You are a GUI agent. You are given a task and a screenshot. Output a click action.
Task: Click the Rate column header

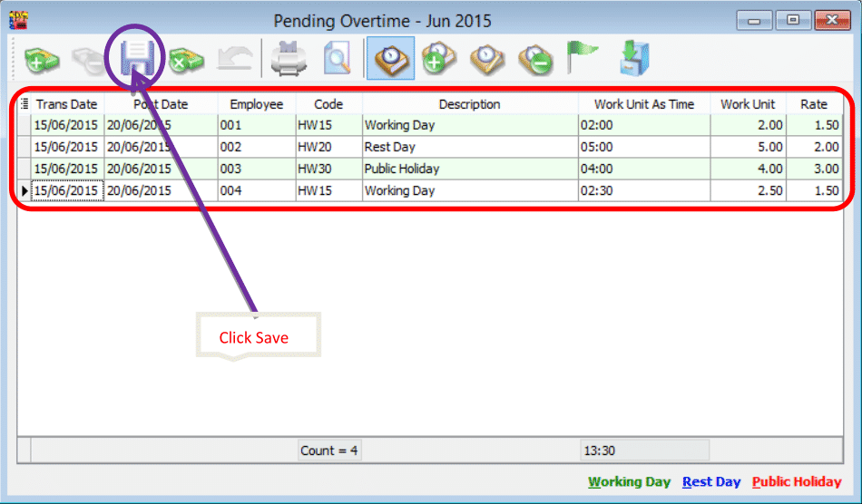coord(814,104)
